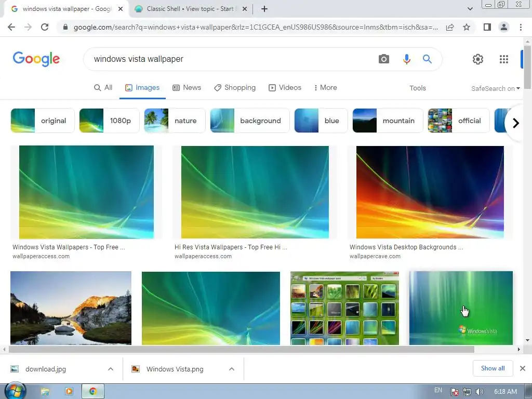Switch to Classic Shell browser tab

pyautogui.click(x=190, y=9)
